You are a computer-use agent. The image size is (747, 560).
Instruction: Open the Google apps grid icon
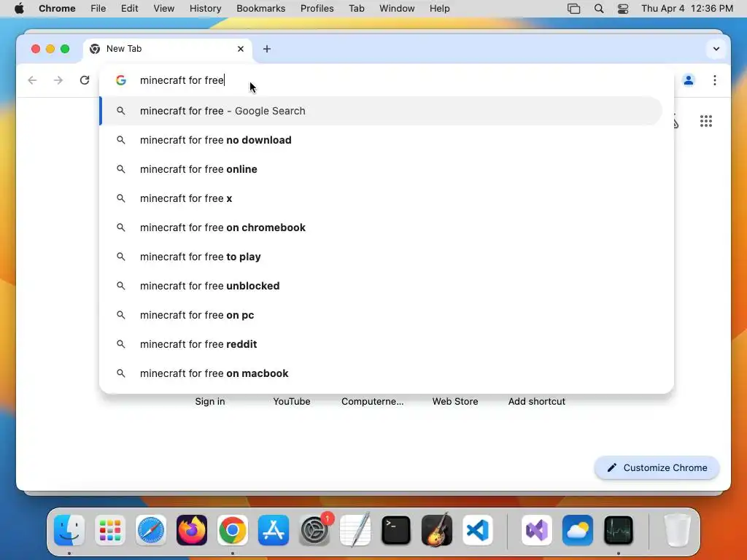[706, 121]
